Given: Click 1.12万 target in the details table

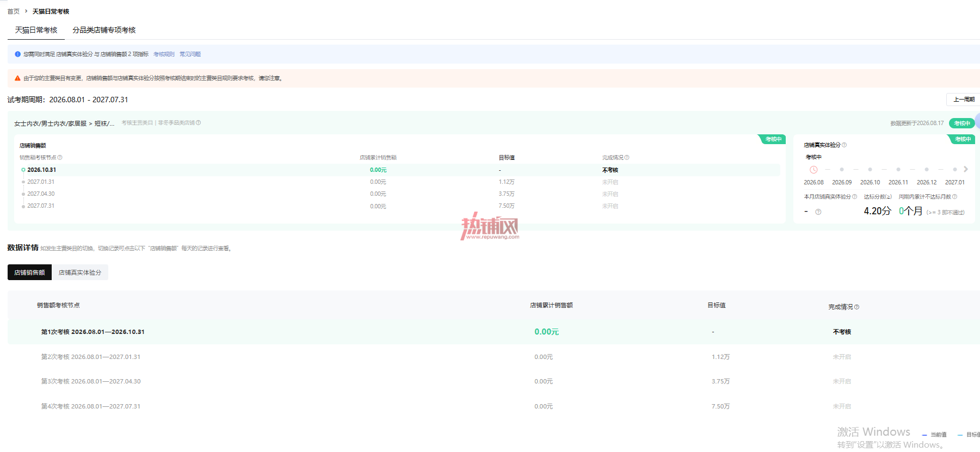Looking at the screenshot, I should [720, 357].
